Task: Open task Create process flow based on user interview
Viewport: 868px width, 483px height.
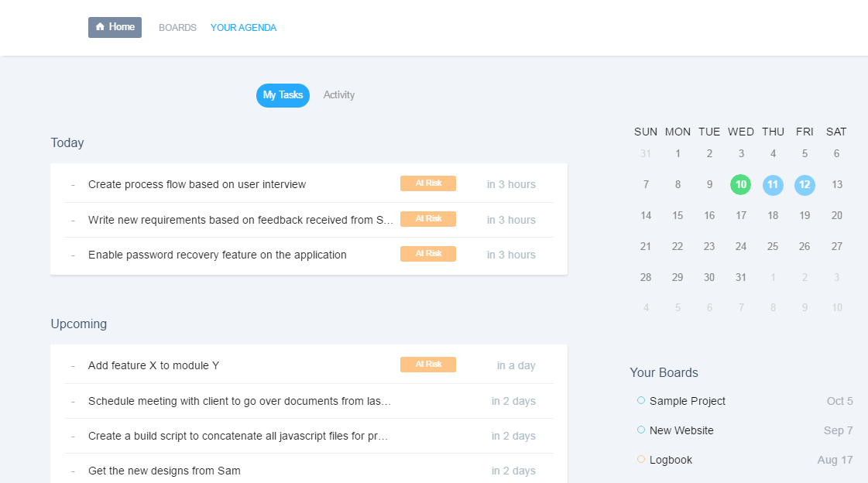Action: [197, 184]
